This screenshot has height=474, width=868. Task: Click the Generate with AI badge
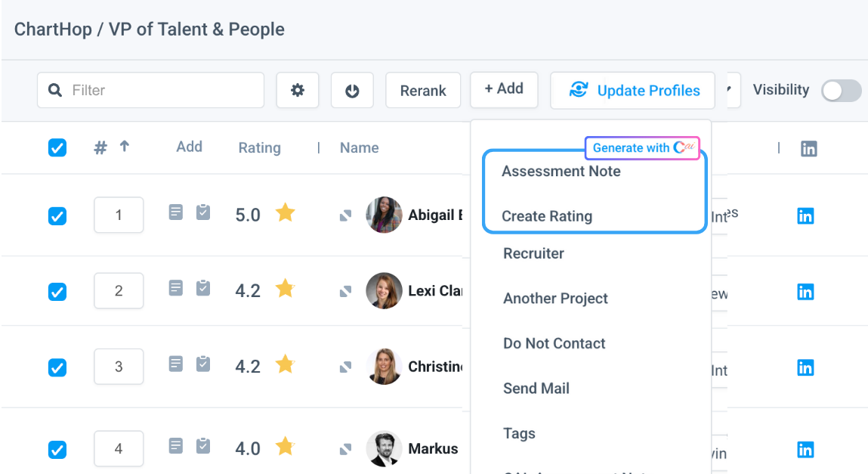coord(643,148)
